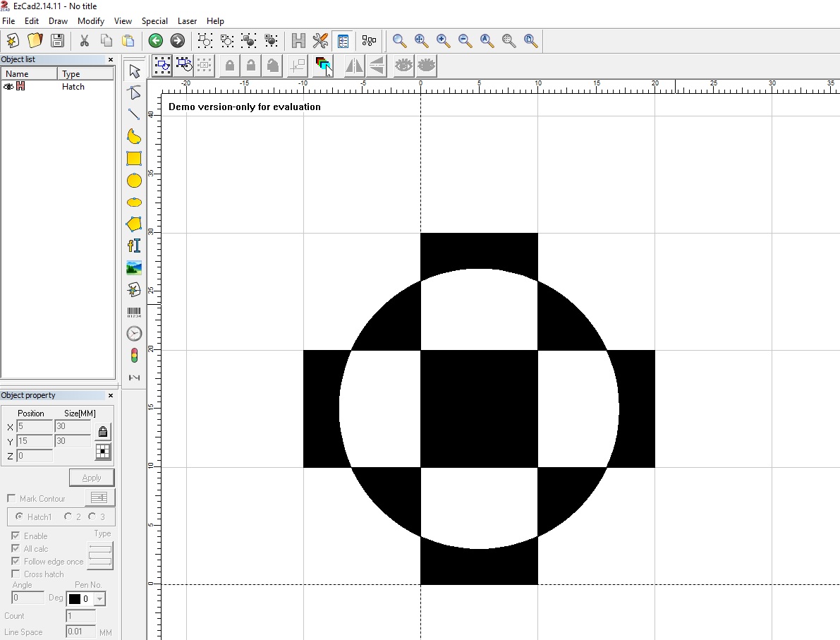Open the Laser menu

187,21
